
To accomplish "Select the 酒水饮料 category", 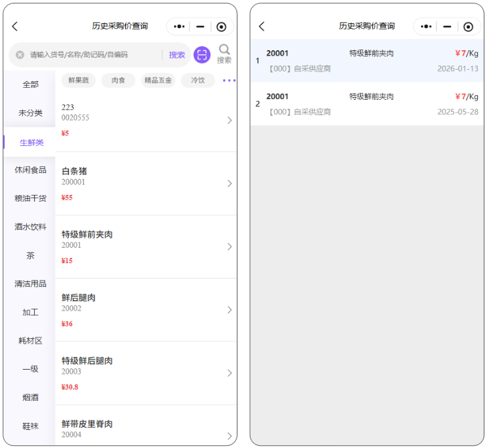I will coord(31,227).
